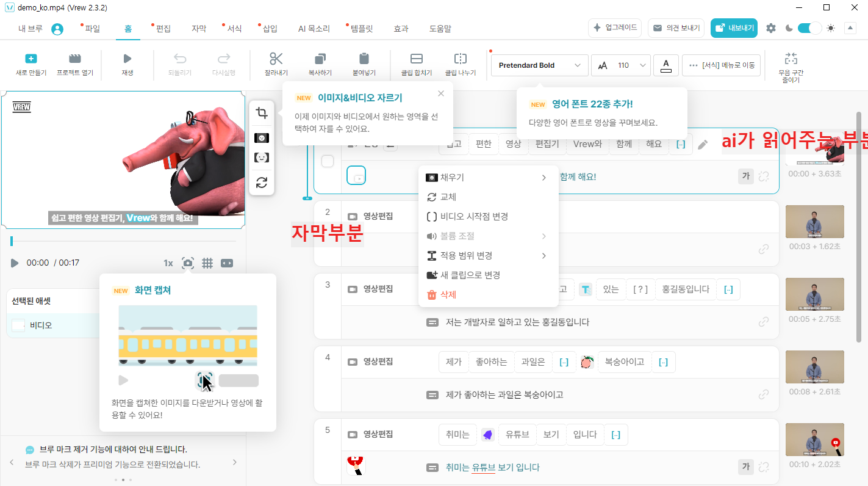Close the 이미지&비디오 자르기 tooltip
The width and height of the screenshot is (868, 486).
click(441, 93)
